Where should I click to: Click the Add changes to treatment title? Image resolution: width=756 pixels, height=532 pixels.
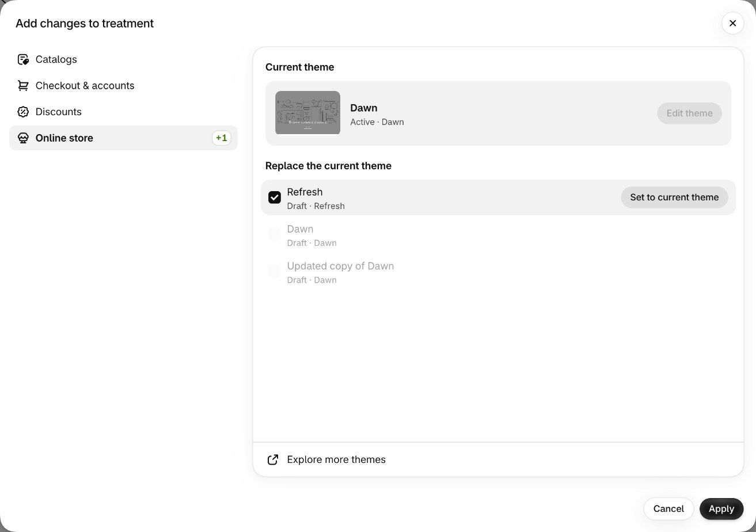pyautogui.click(x=85, y=24)
